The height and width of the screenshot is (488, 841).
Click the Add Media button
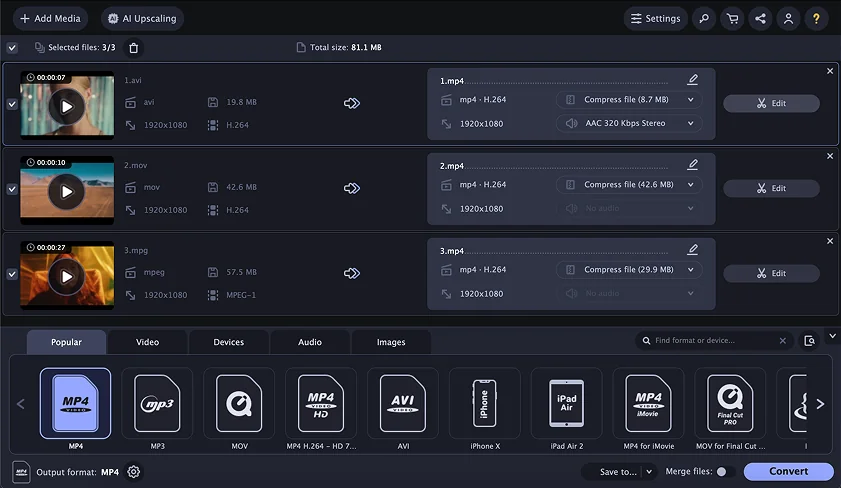click(x=50, y=18)
